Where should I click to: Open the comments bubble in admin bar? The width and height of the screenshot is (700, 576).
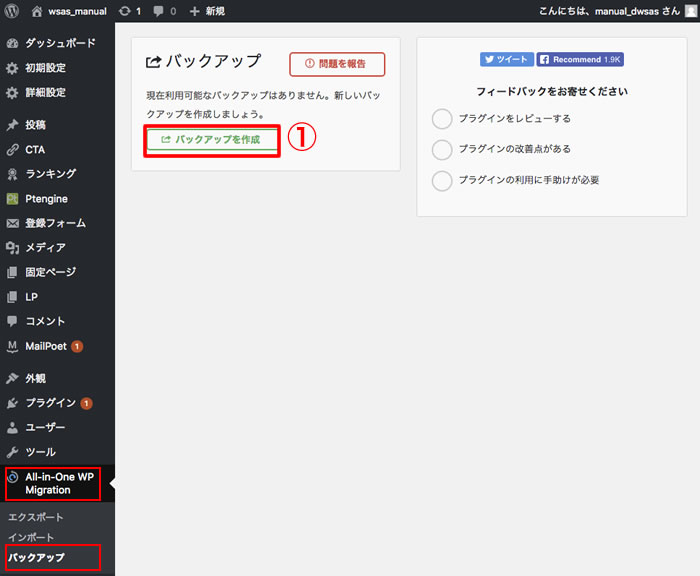pyautogui.click(x=164, y=11)
